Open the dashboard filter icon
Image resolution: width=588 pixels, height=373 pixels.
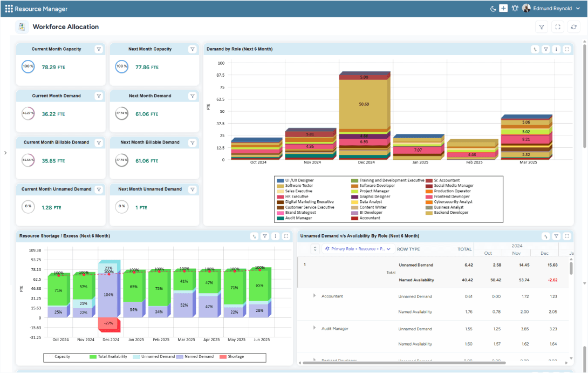[x=542, y=27]
